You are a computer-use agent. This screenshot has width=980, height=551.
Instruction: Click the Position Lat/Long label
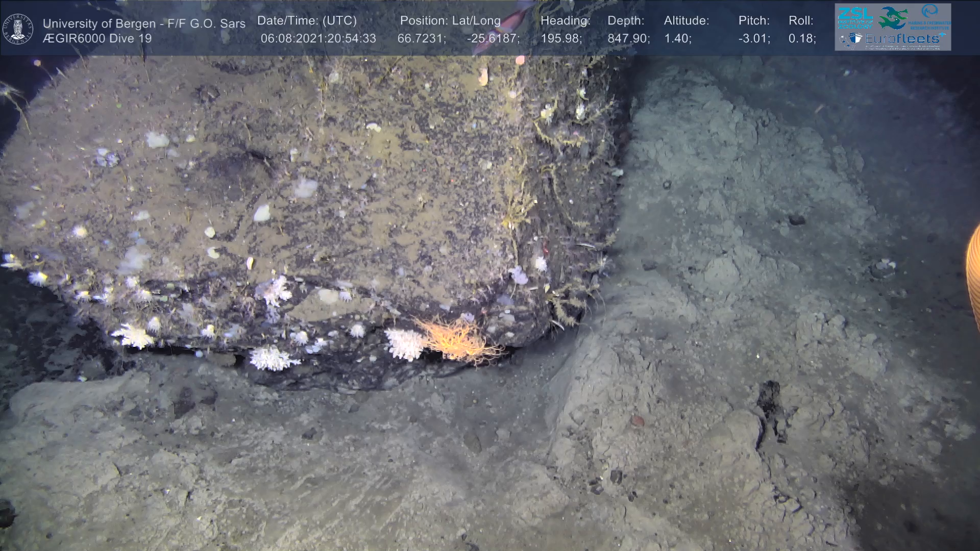pyautogui.click(x=450, y=21)
